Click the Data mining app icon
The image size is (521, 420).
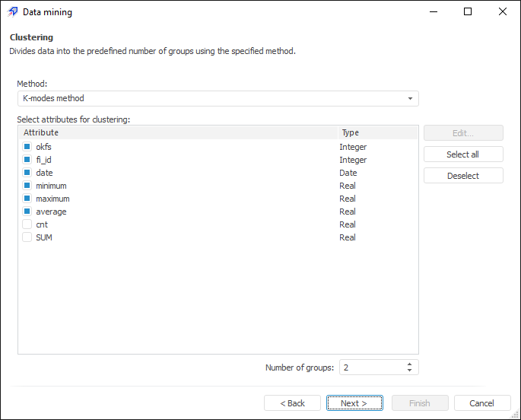(13, 12)
